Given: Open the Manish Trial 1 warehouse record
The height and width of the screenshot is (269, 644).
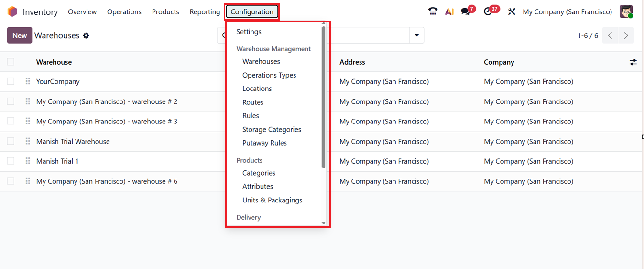Looking at the screenshot, I should click(x=57, y=161).
